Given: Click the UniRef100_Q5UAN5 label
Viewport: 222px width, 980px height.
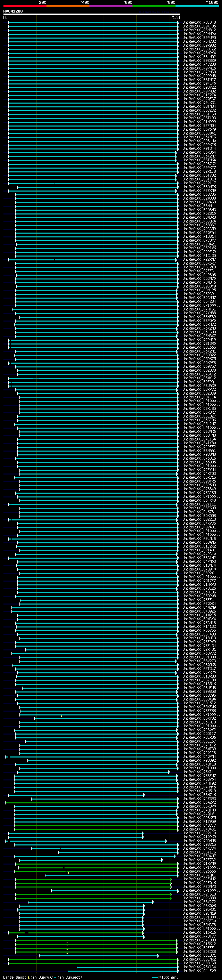Looking at the screenshot, I should 199,543.
